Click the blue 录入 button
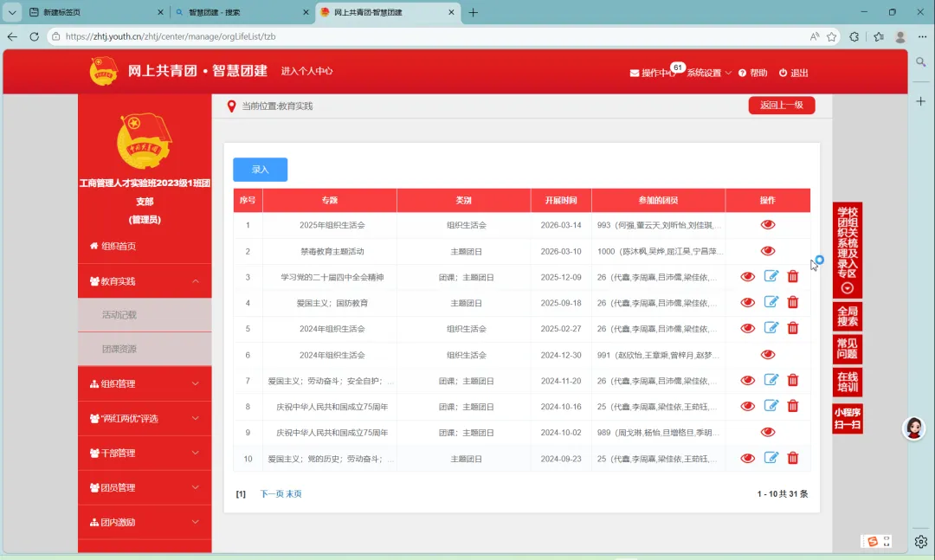Screen dimensions: 935x560 click(260, 170)
